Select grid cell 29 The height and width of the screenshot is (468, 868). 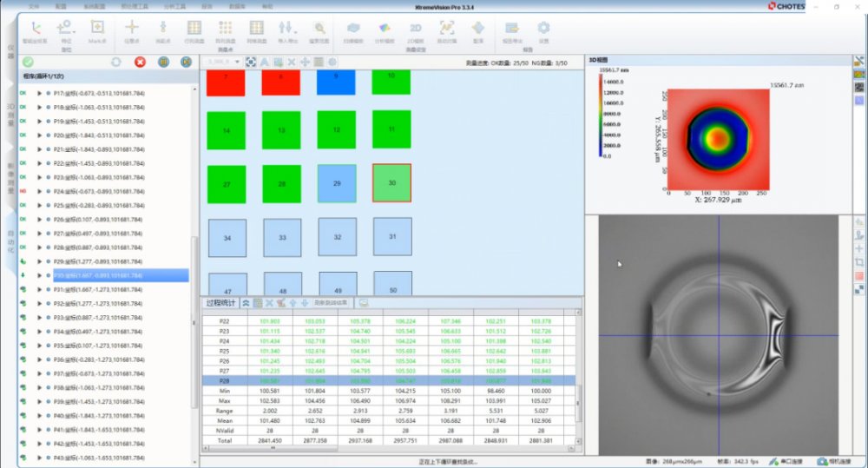tap(337, 183)
